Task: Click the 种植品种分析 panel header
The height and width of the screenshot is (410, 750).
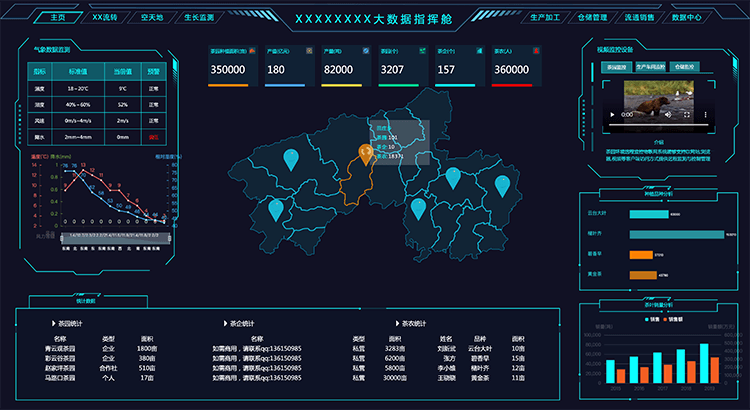Action: (x=658, y=194)
